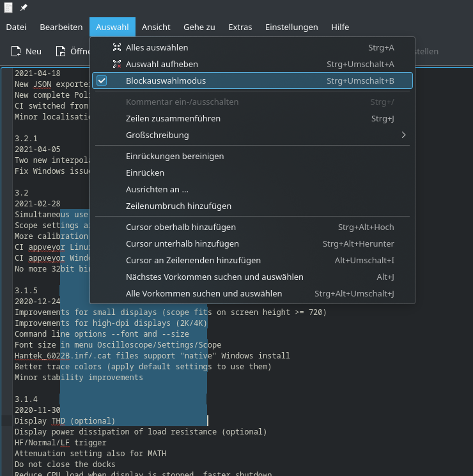Select Einrückungen bereinigen

tap(252, 156)
